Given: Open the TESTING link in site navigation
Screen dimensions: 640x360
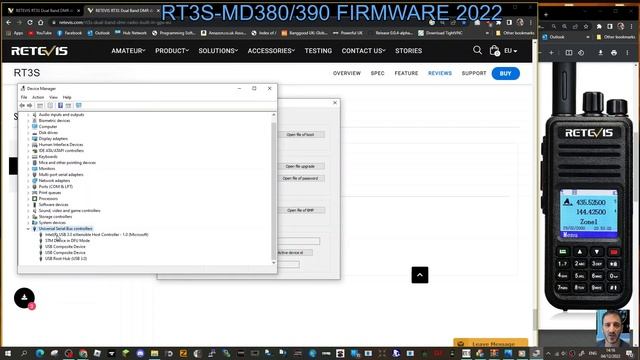Looking at the screenshot, I should [x=318, y=51].
